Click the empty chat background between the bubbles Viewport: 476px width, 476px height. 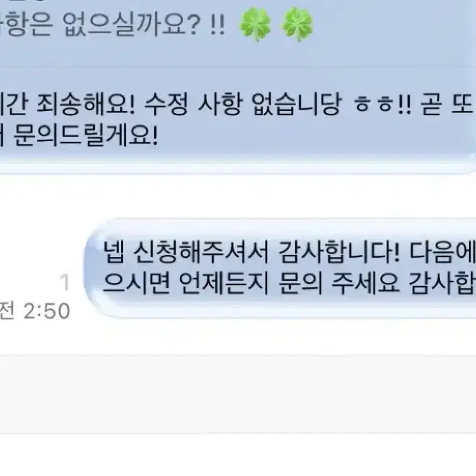[238, 196]
